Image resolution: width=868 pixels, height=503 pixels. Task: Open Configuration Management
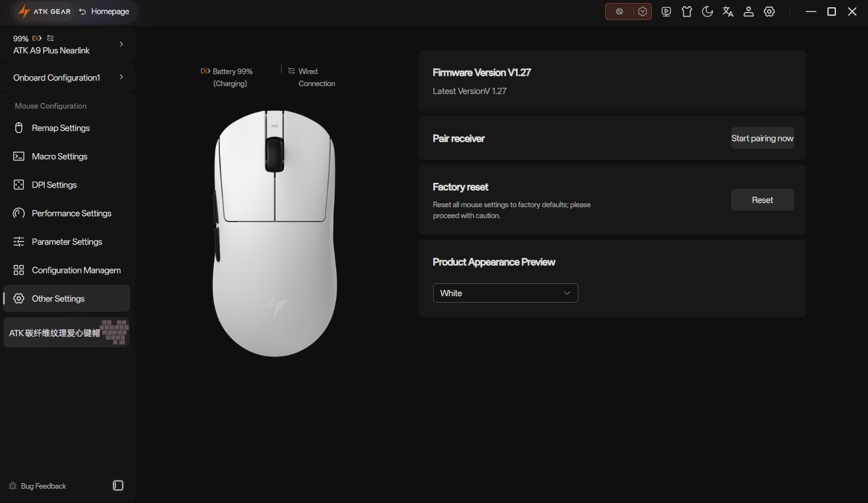(x=67, y=270)
